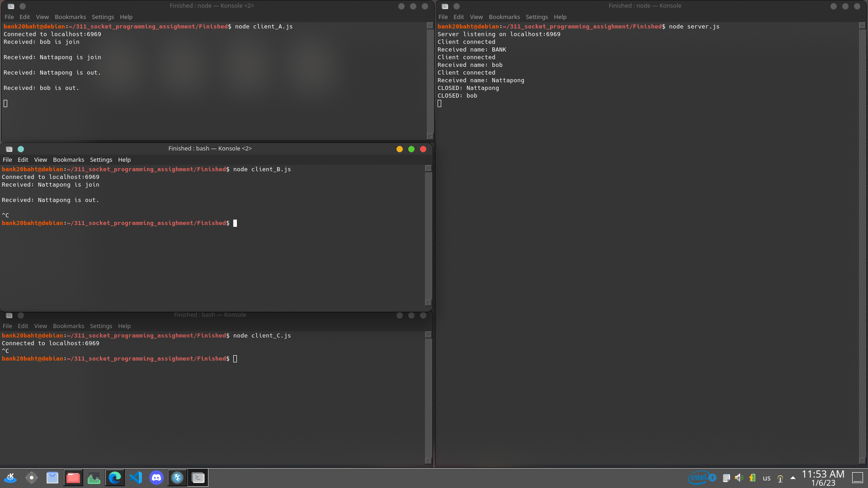Viewport: 868px width, 488px height.
Task: Open Klipper clipboard history in the tray
Action: (726, 478)
